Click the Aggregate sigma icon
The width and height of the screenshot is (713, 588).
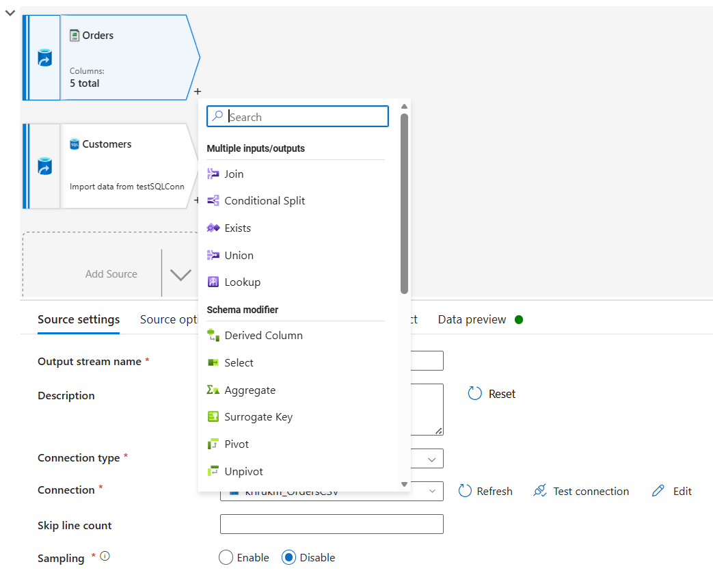click(x=213, y=390)
